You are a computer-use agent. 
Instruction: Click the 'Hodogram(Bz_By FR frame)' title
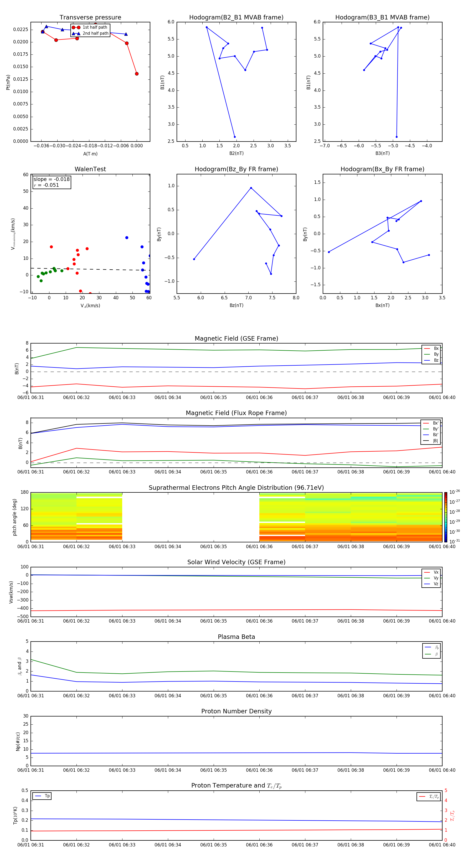[x=236, y=169]
